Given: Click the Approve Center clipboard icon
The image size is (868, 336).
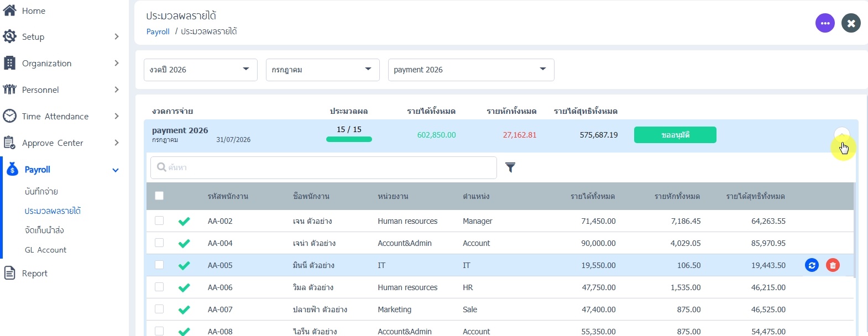Looking at the screenshot, I should click(x=9, y=143).
